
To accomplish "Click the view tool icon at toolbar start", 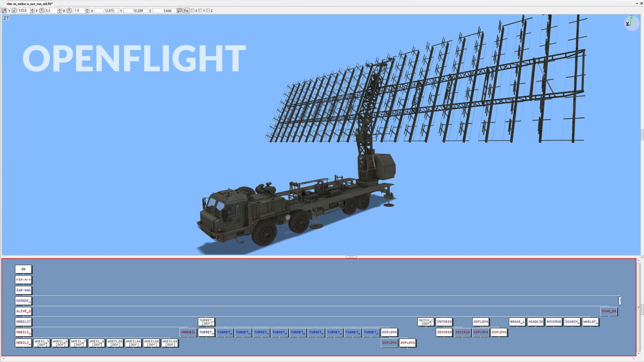I will pyautogui.click(x=4, y=11).
